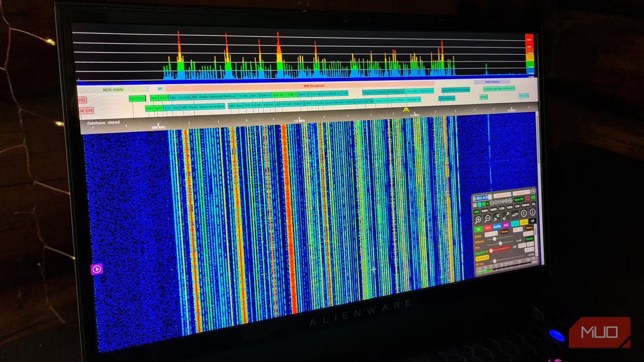Screen dimensions: 644x362
Task: Click the 160m Amateur band bar
Action: click(492, 82)
